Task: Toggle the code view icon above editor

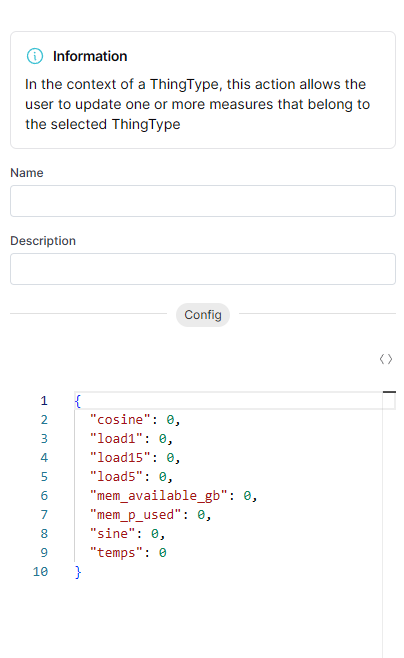Action: (x=386, y=359)
